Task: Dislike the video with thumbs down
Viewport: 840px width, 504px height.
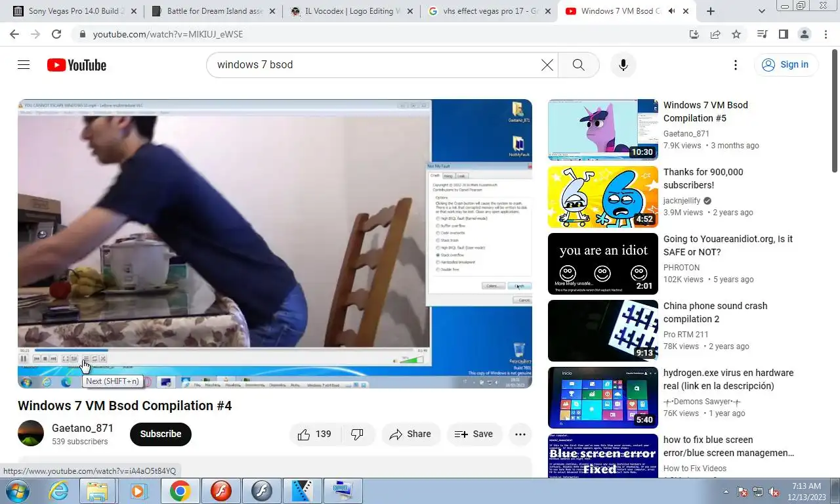Action: (358, 434)
